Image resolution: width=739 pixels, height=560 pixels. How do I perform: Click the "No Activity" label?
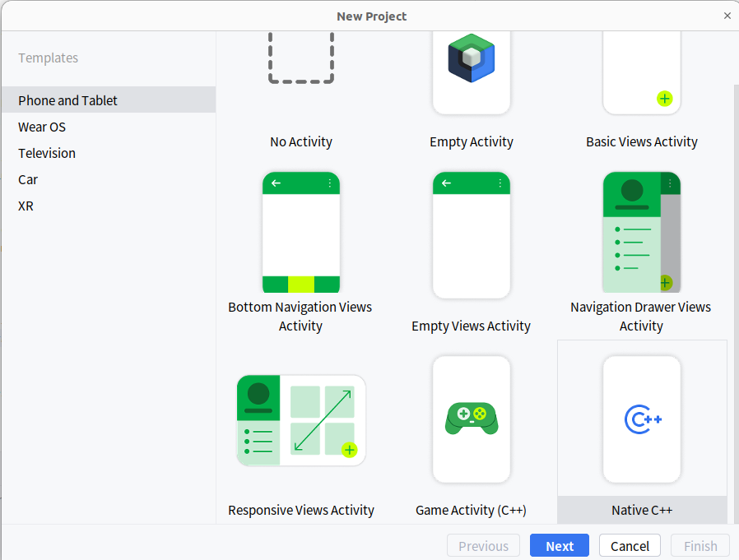(301, 141)
